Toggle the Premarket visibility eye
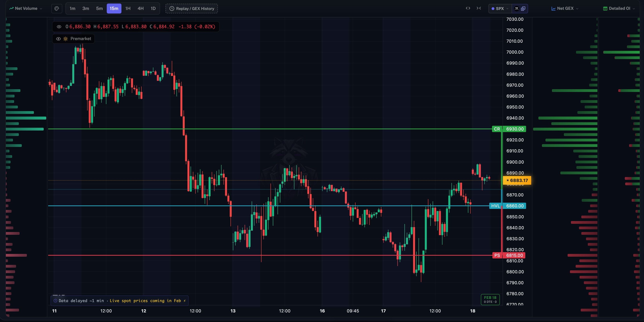The width and height of the screenshot is (644, 322). click(x=58, y=39)
